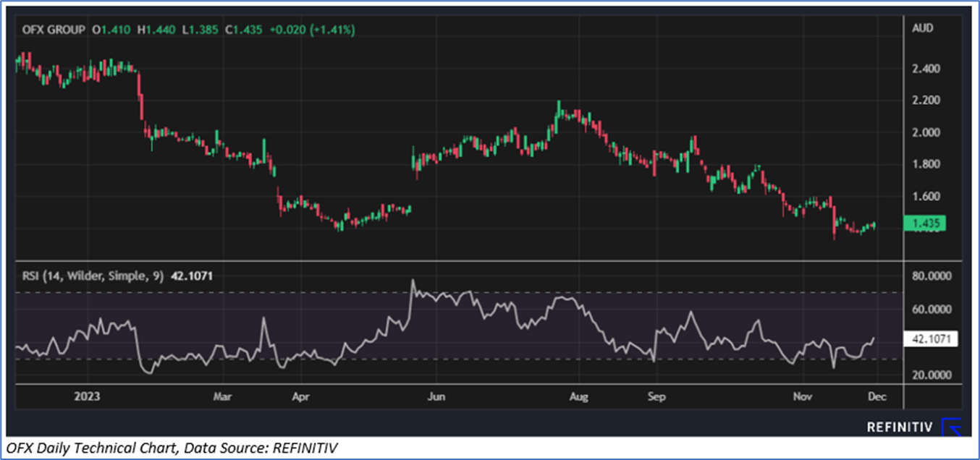This screenshot has width=980, height=460.
Task: Click the Nov time axis label
Action: click(x=801, y=396)
